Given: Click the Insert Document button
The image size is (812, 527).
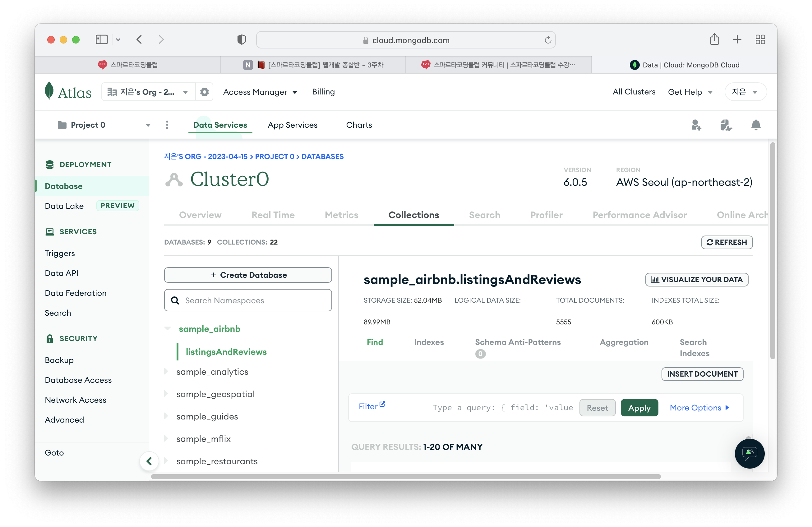Looking at the screenshot, I should 702,374.
